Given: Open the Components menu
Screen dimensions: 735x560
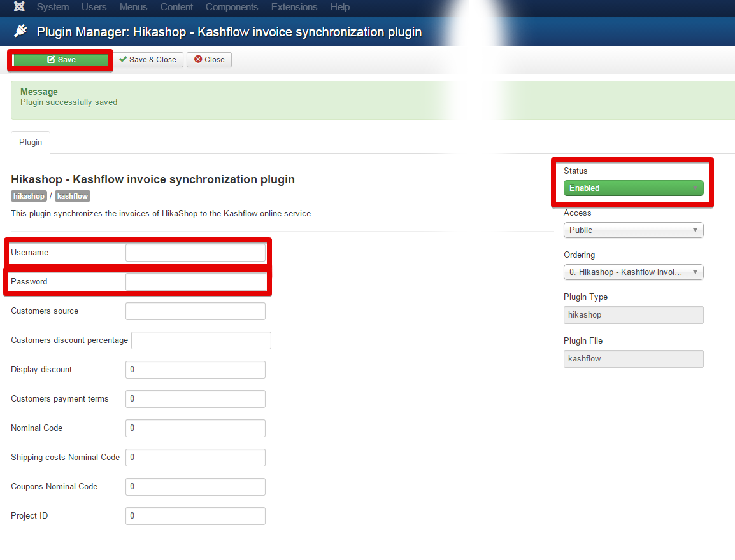Looking at the screenshot, I should pyautogui.click(x=232, y=7).
